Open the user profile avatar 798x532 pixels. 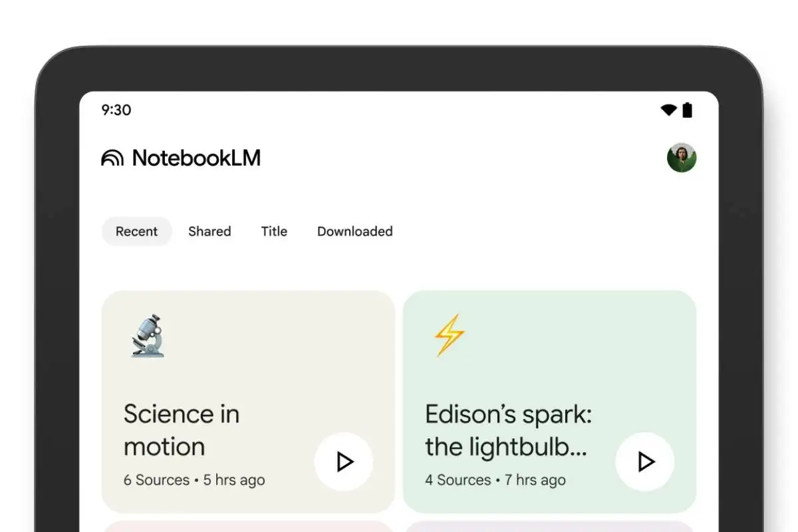[x=682, y=158]
